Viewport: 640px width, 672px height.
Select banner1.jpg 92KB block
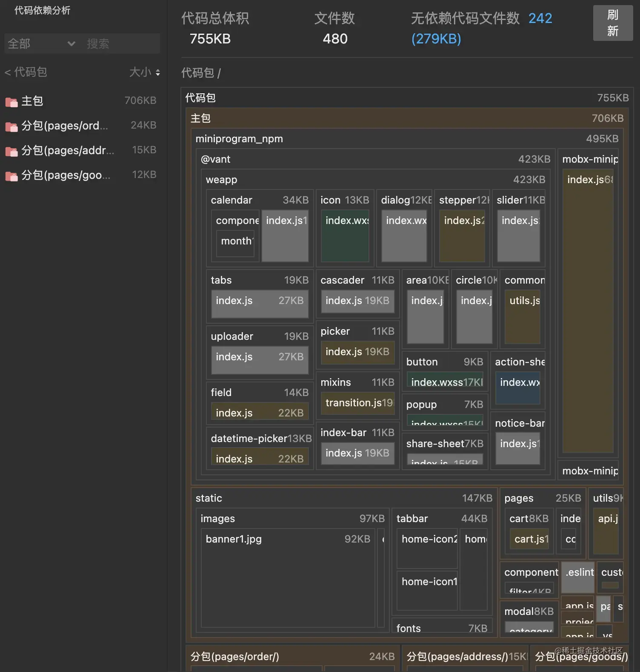click(288, 578)
